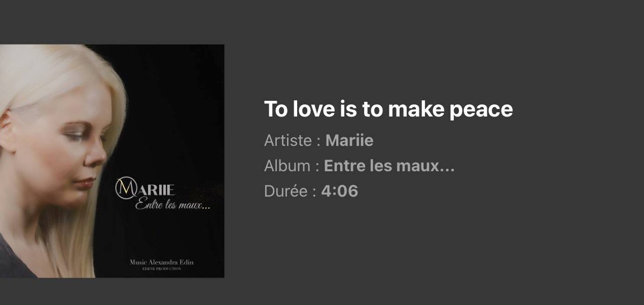The height and width of the screenshot is (305, 644).
Task: Click the MARIIE lettering on the cover art
Action: [x=145, y=189]
